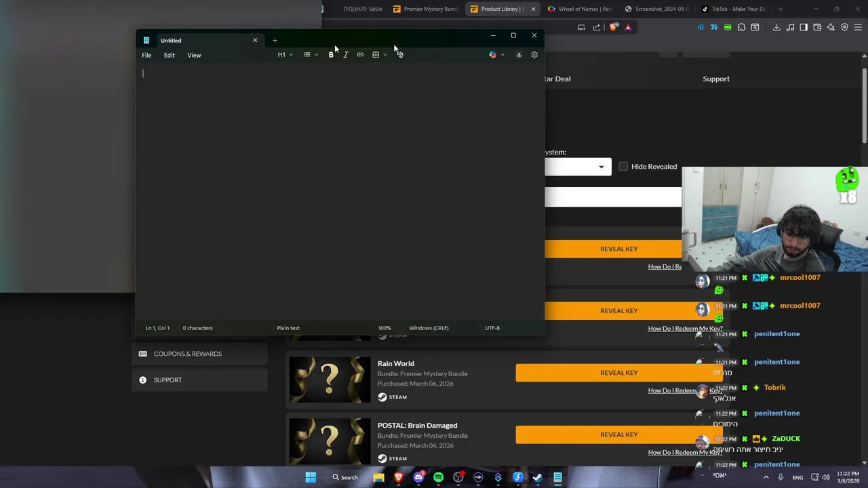The image size is (868, 488).
Task: Switch to the Screenshot_2024-03 browser tab
Action: point(657,9)
